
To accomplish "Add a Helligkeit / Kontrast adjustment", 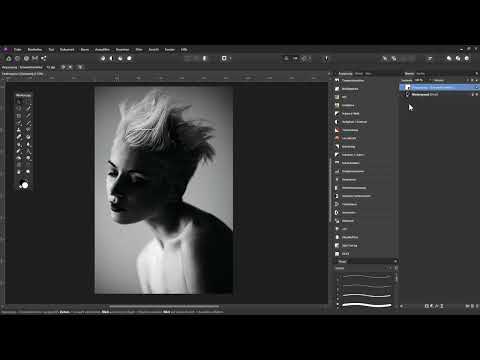I will (x=354, y=122).
